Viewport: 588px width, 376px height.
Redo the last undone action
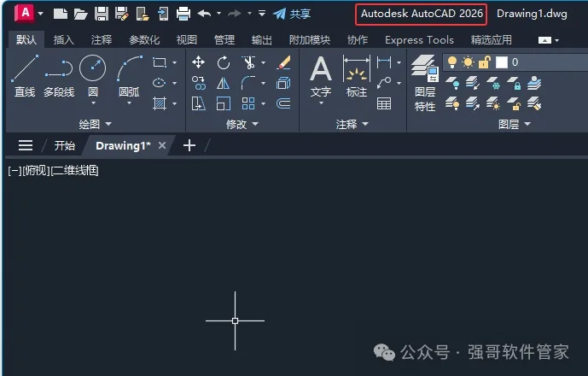235,14
